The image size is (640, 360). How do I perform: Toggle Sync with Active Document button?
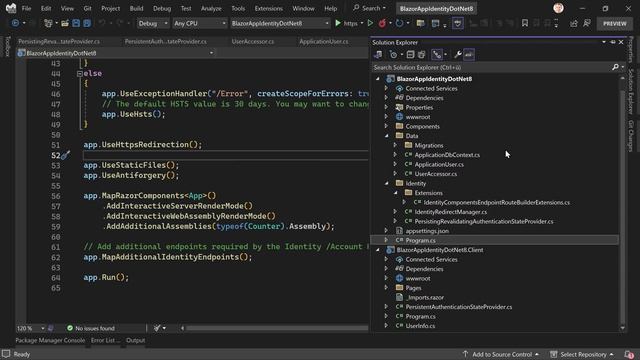(x=437, y=54)
